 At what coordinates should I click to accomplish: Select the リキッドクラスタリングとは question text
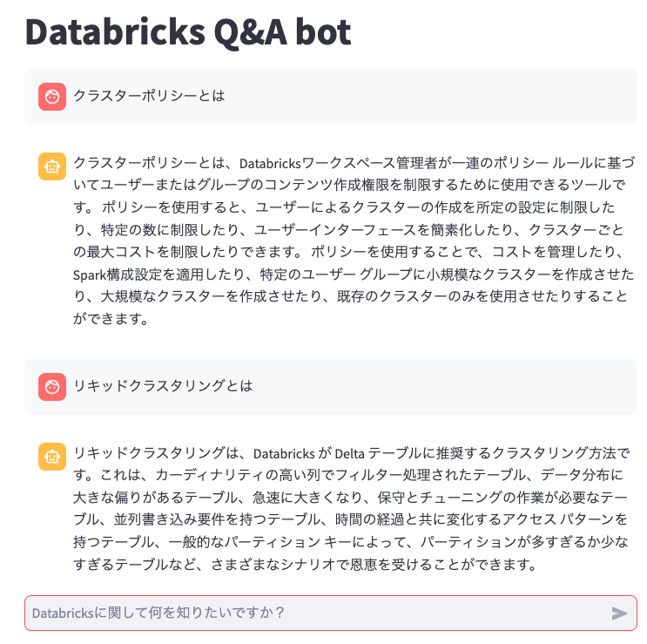[x=163, y=385]
